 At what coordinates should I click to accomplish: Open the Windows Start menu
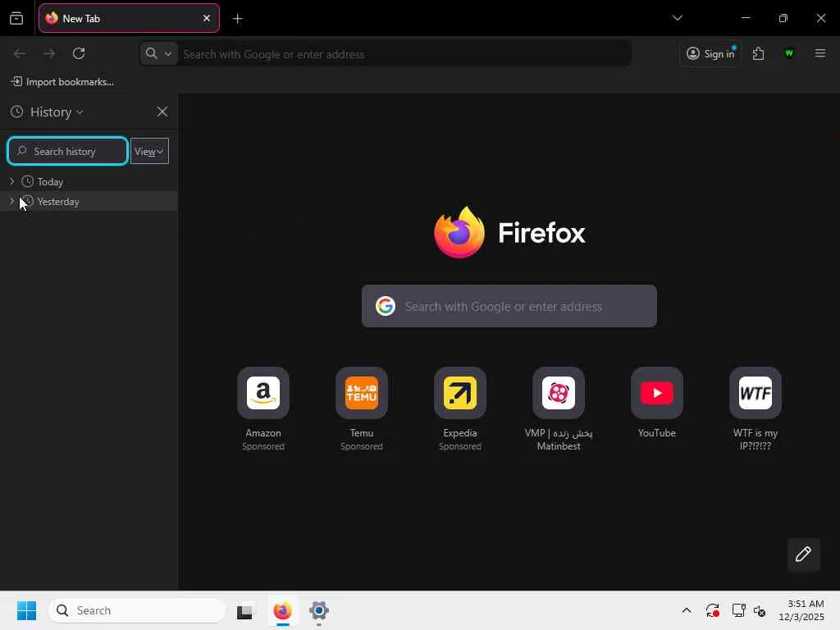click(26, 610)
